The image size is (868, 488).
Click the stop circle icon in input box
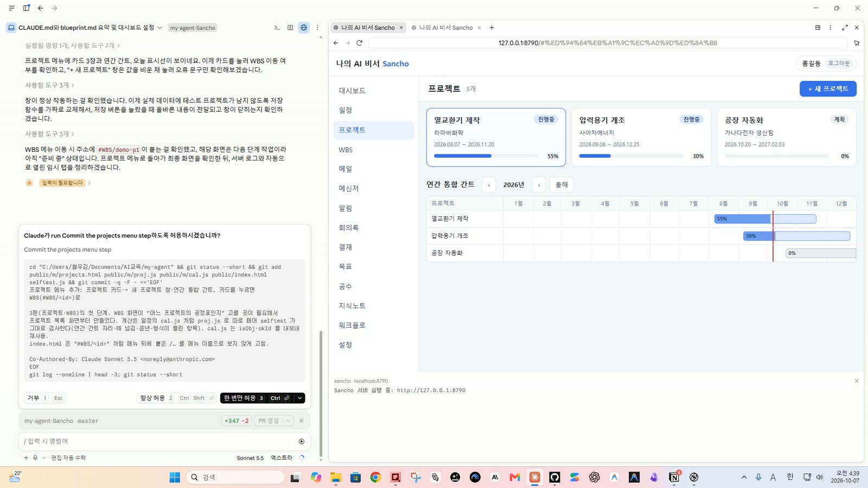pyautogui.click(x=302, y=441)
